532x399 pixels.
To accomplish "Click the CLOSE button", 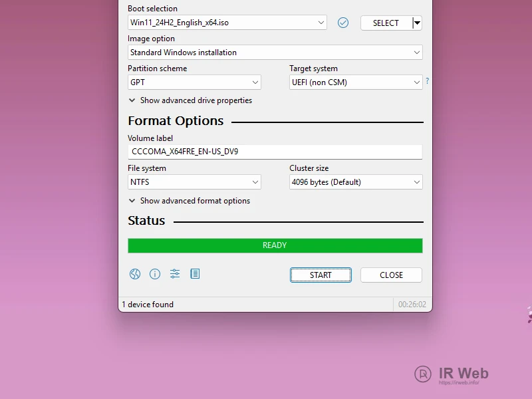I will click(391, 275).
